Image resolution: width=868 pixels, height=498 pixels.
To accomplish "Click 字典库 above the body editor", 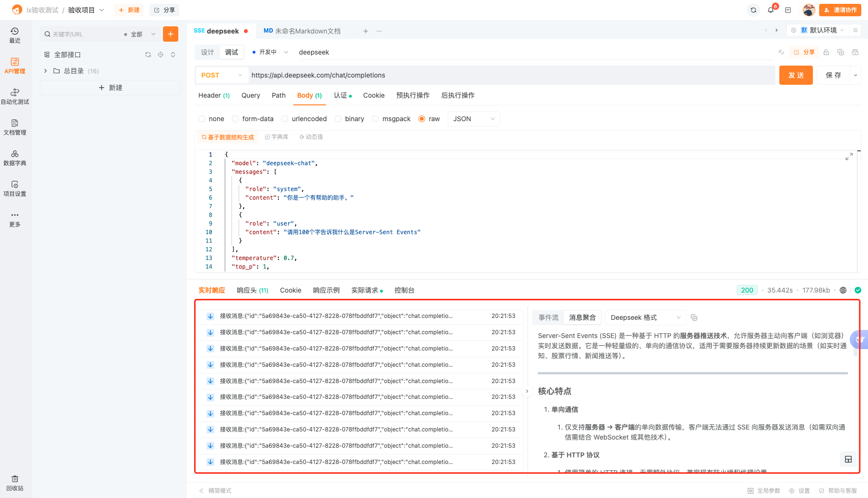I will 277,137.
